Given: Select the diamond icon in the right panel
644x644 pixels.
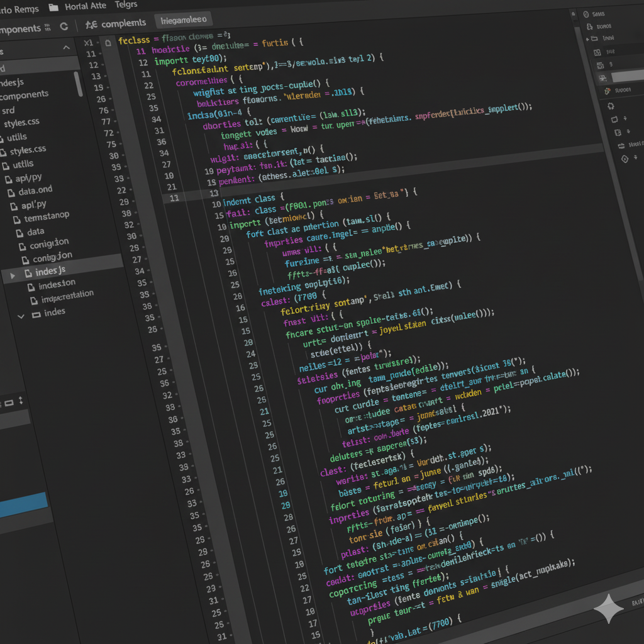Looking at the screenshot, I should click(625, 159).
